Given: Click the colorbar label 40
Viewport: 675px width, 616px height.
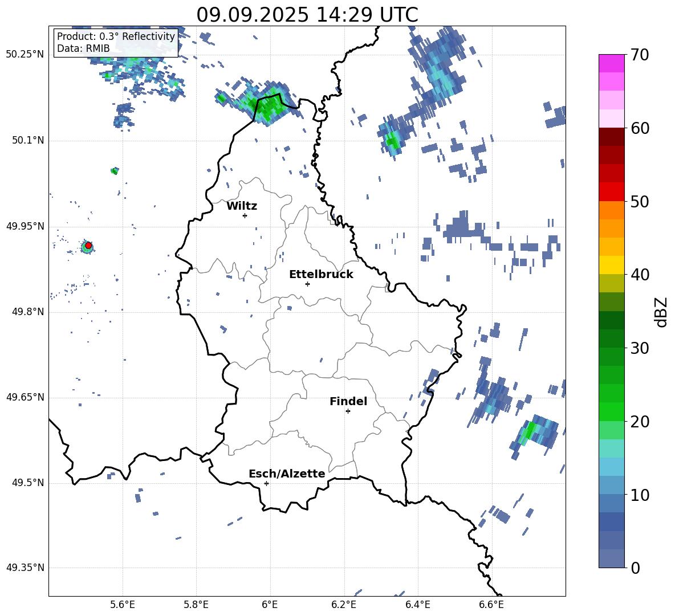Looking at the screenshot, I should click(640, 275).
